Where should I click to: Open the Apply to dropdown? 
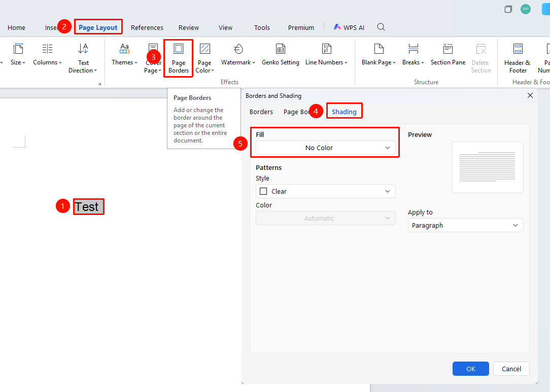(x=465, y=226)
